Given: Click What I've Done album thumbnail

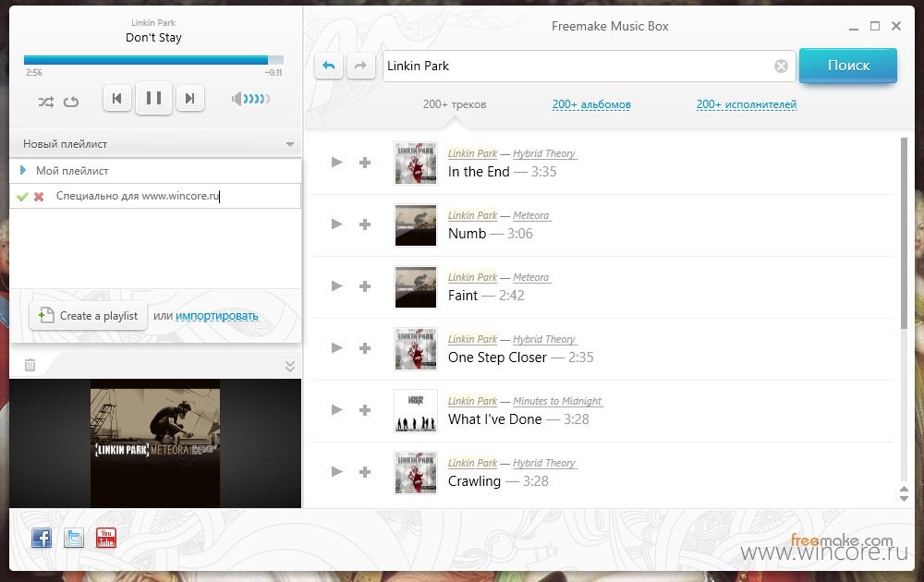Looking at the screenshot, I should (x=416, y=410).
